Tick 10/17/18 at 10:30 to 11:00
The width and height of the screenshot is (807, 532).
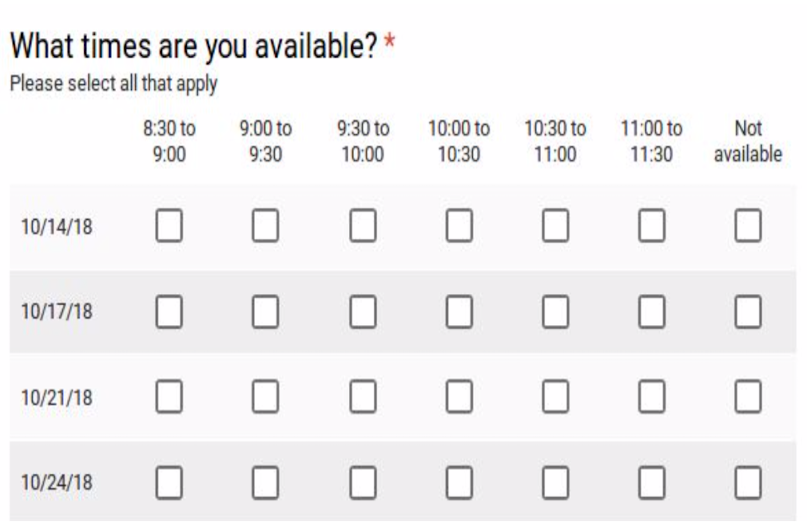pyautogui.click(x=556, y=312)
